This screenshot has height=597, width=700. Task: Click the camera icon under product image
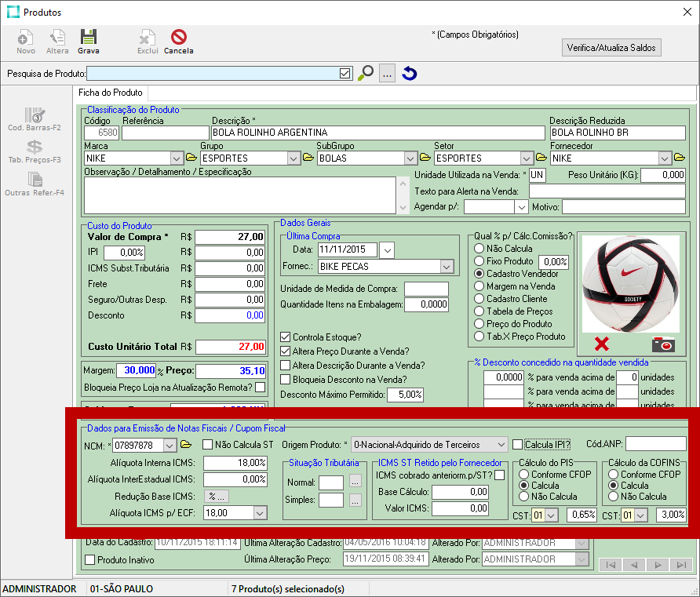664,344
